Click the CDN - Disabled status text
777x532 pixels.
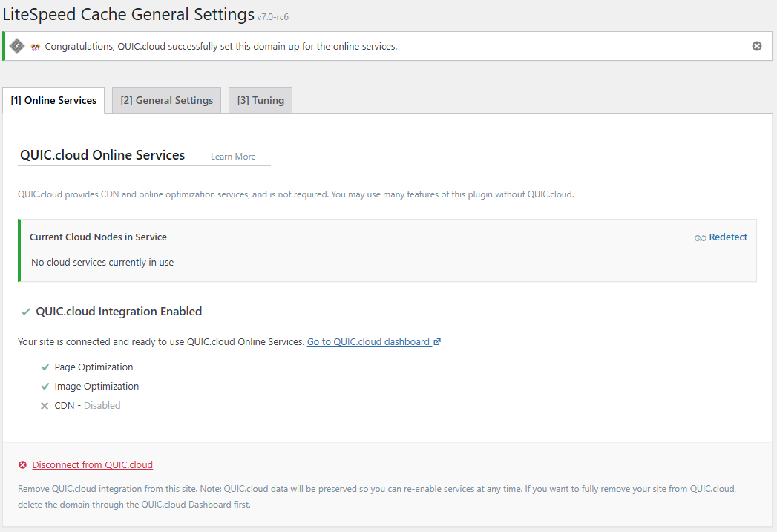point(88,406)
